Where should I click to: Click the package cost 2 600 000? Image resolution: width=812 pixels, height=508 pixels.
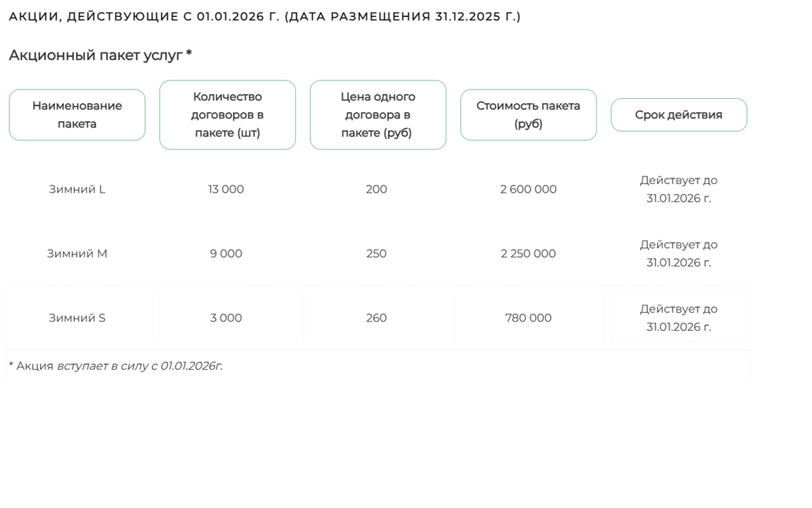coord(528,189)
